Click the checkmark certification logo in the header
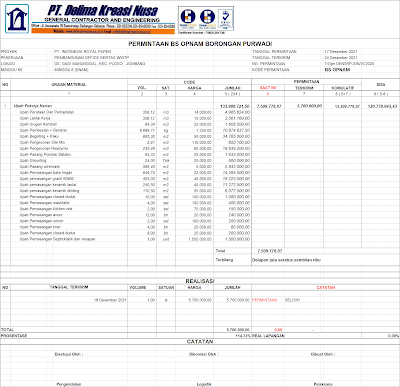The width and height of the screenshot is (400, 387). click(x=225, y=18)
